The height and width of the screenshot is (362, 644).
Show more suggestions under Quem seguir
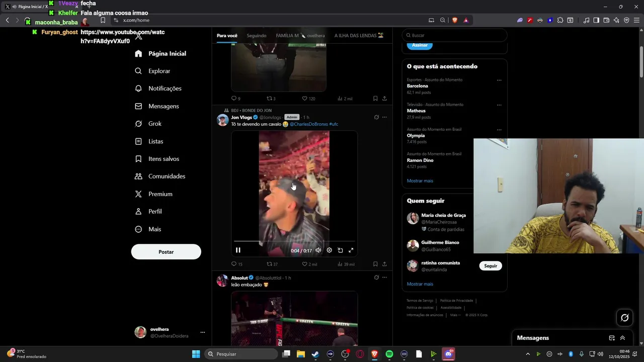coord(420,284)
